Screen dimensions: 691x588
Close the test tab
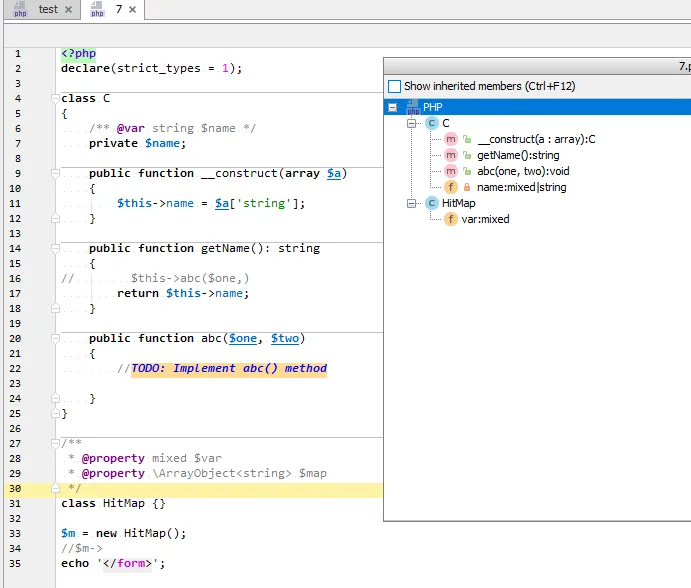pyautogui.click(x=68, y=10)
